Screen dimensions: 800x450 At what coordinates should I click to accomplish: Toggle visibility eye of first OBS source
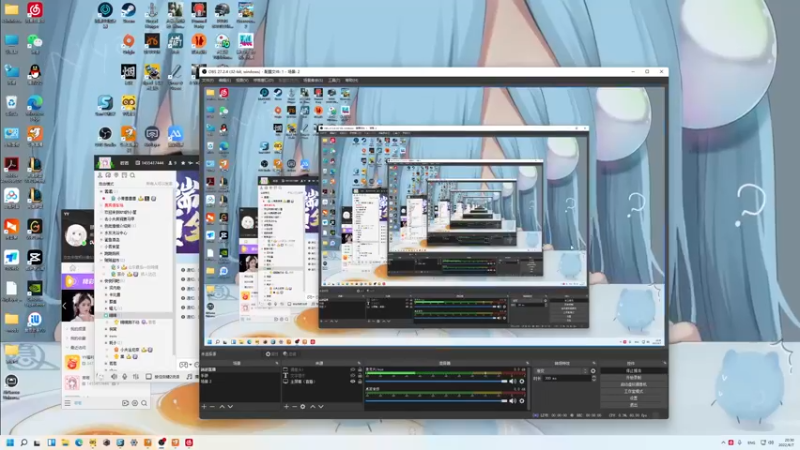coord(353,370)
